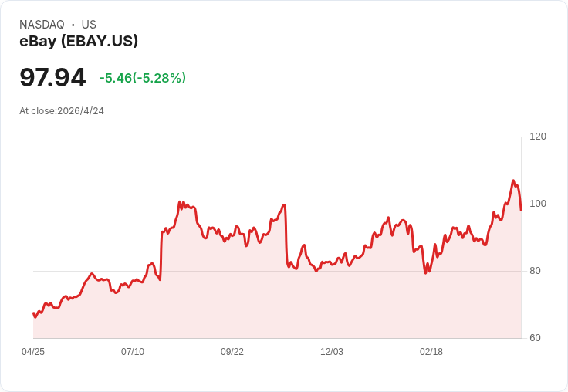Click the highest peak of the price line
Viewport: 568px width, 392px height.
(513, 181)
